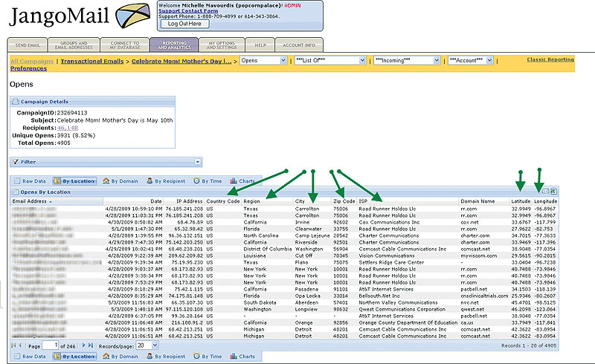Viewport: 595px width, 364px height.
Task: Click the Filter funnel icon
Action: tap(15, 162)
